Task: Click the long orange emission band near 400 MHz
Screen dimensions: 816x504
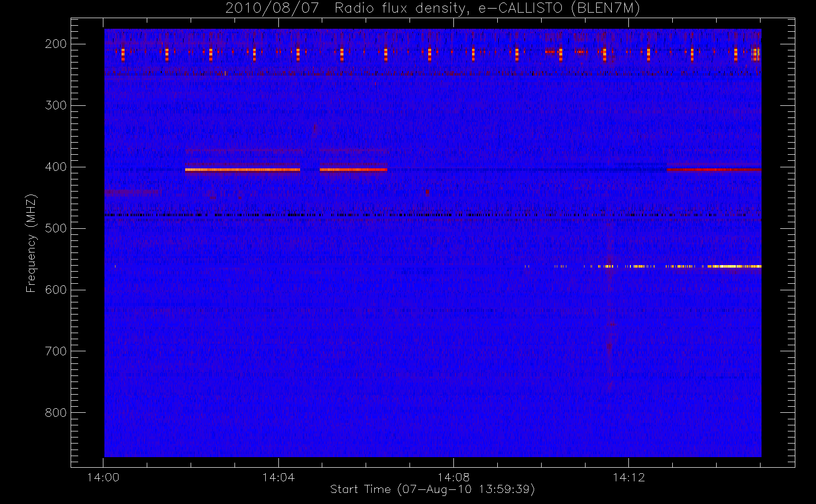Action: (243, 170)
